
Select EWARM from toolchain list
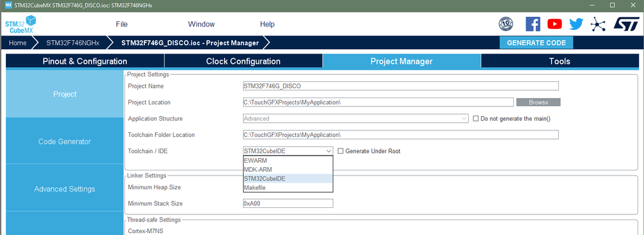[x=288, y=161]
